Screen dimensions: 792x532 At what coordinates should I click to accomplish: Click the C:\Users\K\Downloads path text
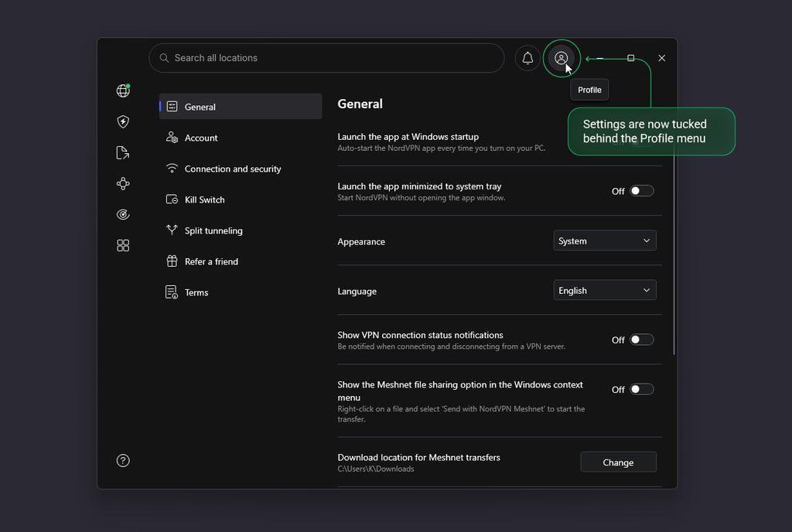(x=376, y=469)
